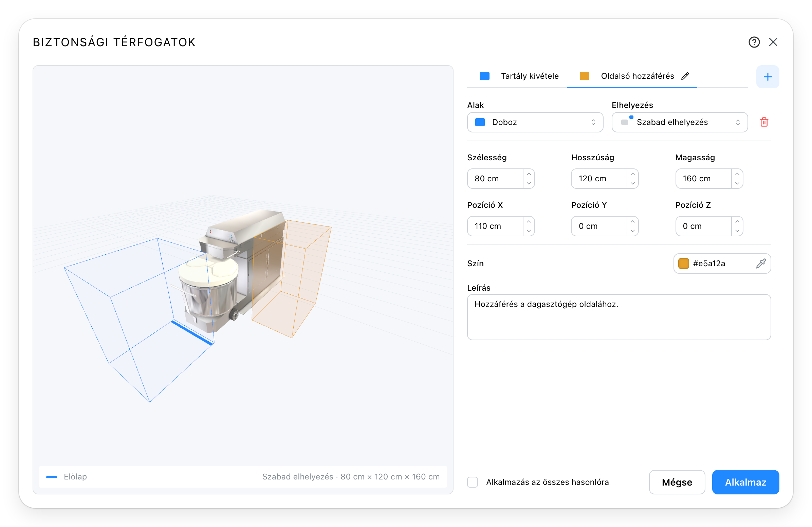Viewport: 812px width, 527px height.
Task: Increase Magasság value with up arrow
Action: tap(737, 174)
